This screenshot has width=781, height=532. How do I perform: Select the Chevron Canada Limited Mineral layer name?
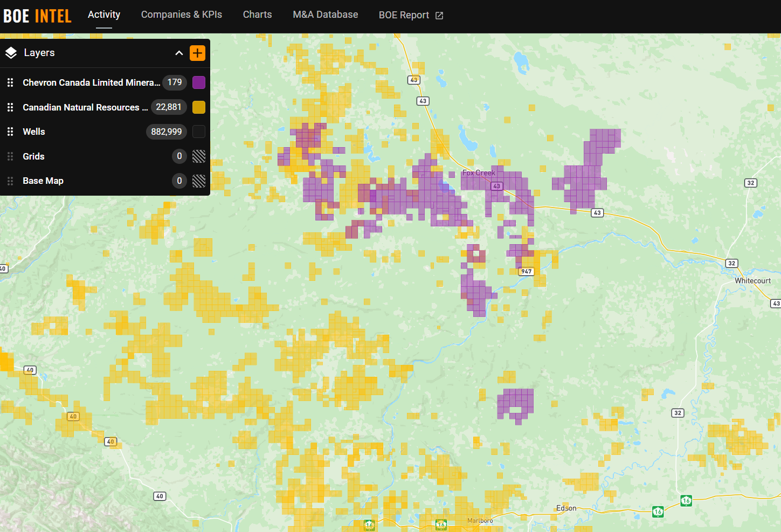91,82
